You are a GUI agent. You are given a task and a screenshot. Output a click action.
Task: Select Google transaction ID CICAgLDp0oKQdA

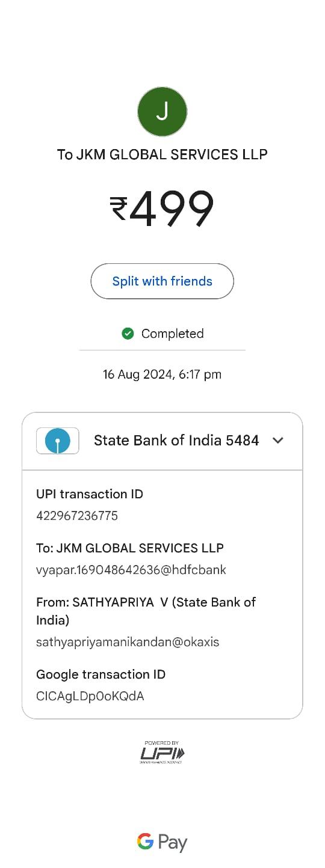coord(90,696)
